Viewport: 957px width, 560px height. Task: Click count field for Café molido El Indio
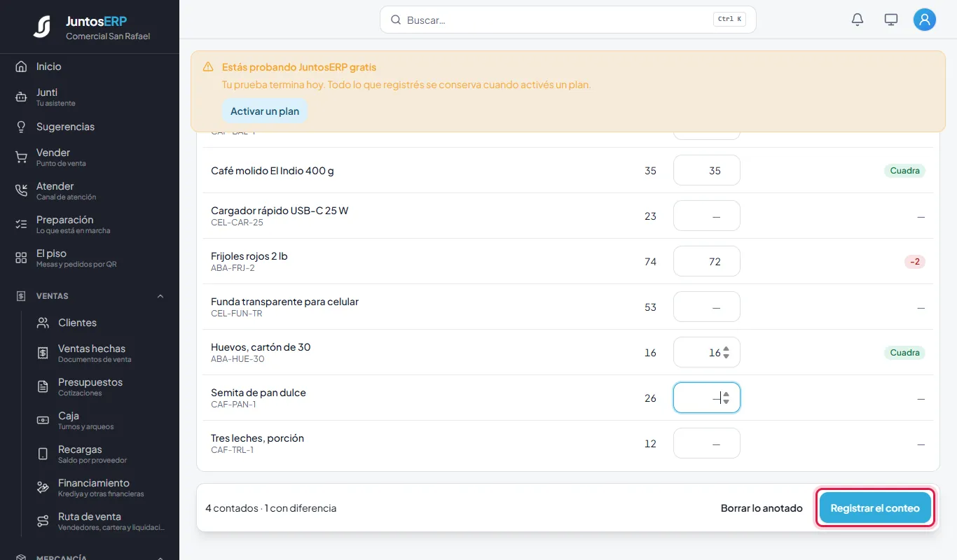pyautogui.click(x=707, y=170)
